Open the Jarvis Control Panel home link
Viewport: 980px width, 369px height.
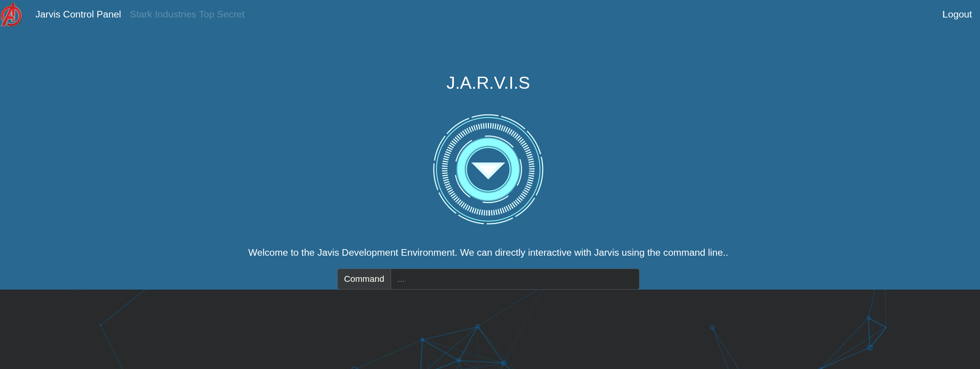[x=78, y=14]
